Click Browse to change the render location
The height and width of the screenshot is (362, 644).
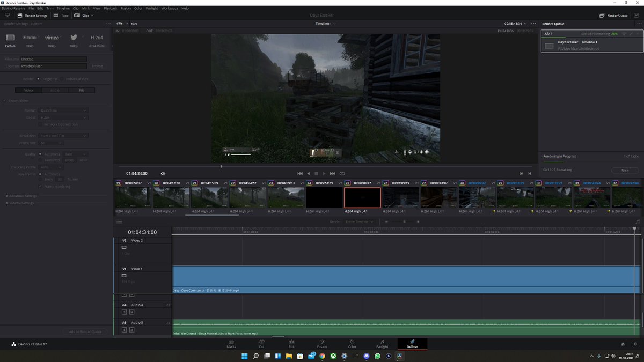[97, 66]
